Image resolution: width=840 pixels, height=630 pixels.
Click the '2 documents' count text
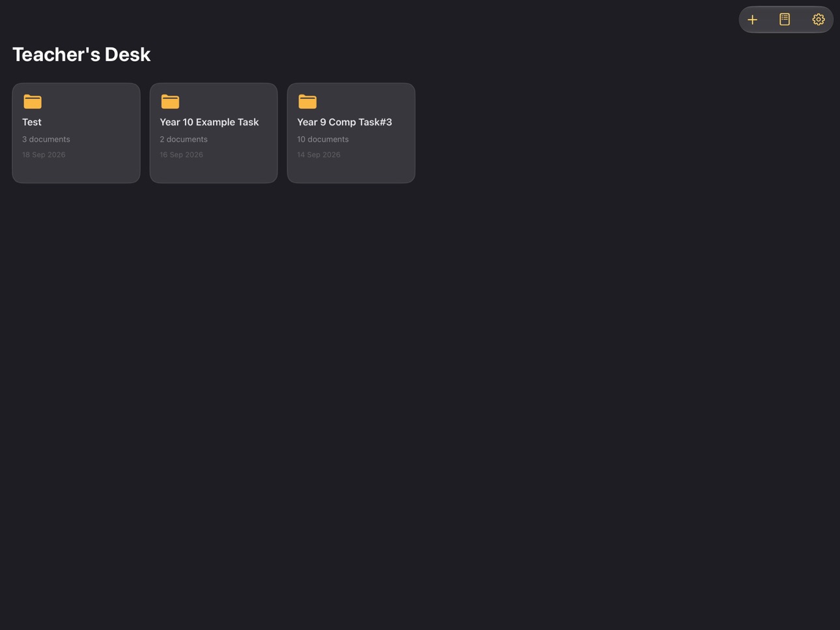tap(184, 139)
